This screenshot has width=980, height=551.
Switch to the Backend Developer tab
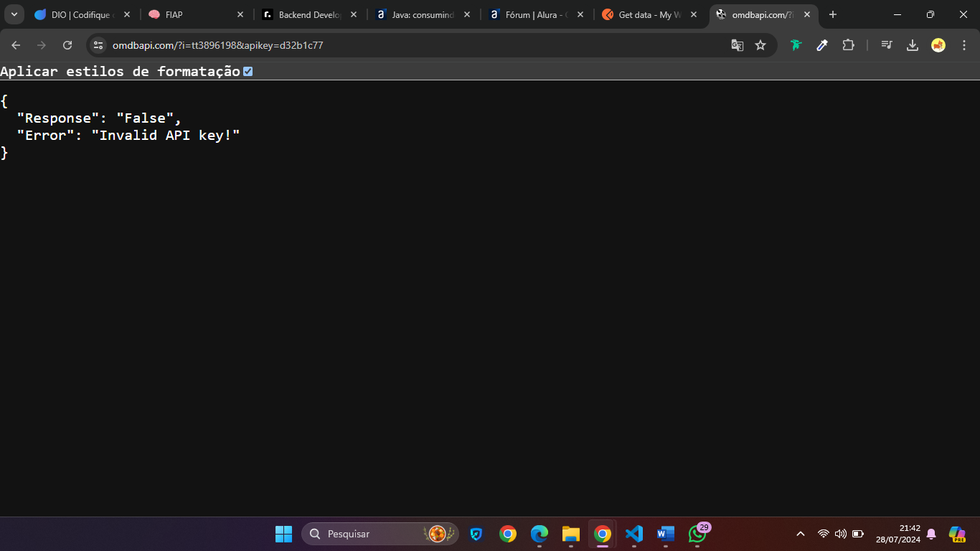pos(309,14)
